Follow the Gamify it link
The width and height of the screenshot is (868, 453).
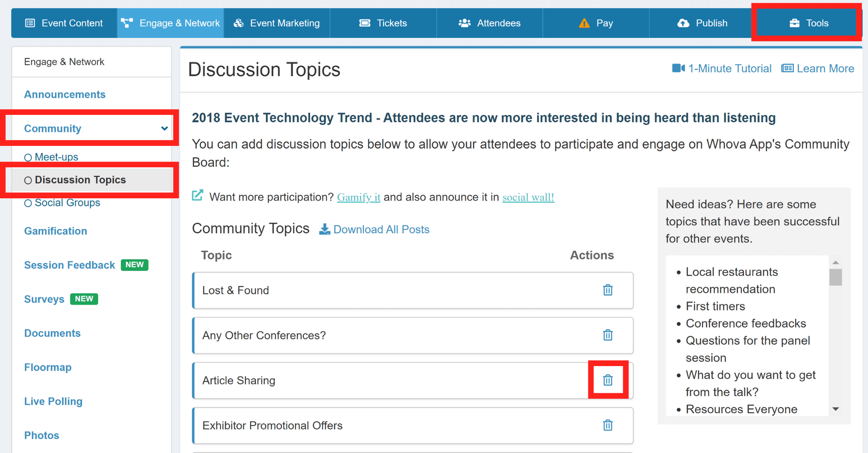click(358, 197)
